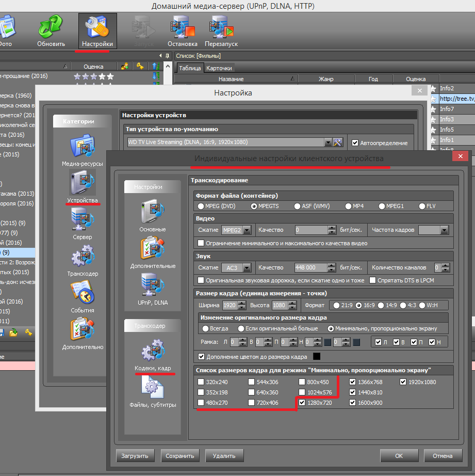The image size is (475, 476).
Task: Click the Остановка server icon
Action: 183,28
